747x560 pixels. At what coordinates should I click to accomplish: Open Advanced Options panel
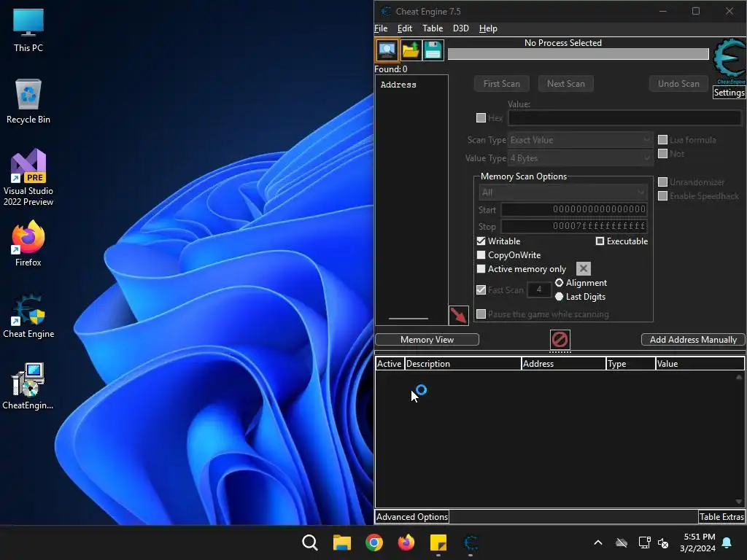[x=411, y=517]
